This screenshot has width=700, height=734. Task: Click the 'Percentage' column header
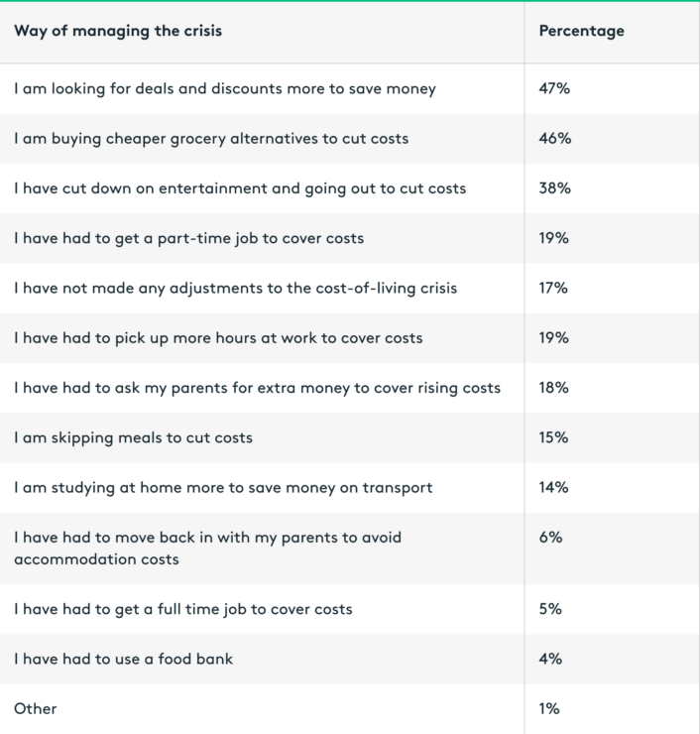581,31
